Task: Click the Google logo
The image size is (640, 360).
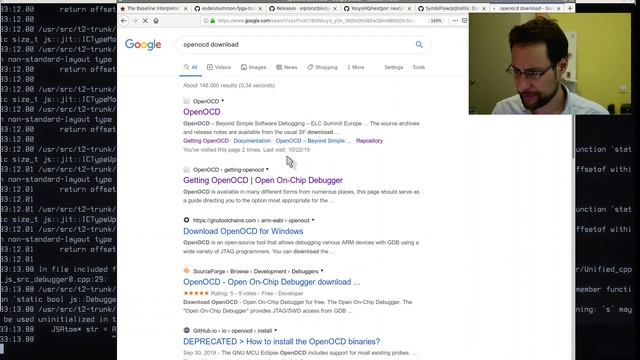Action: pyautogui.click(x=143, y=44)
